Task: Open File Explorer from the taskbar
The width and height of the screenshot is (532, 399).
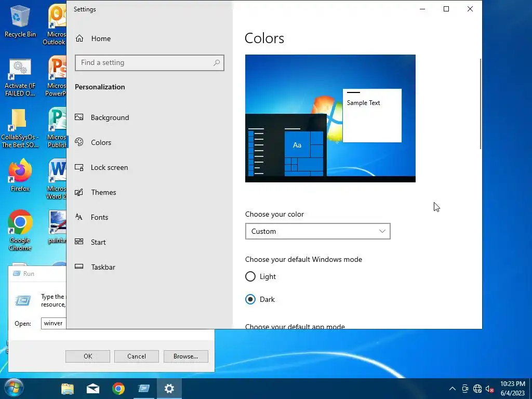Action: [x=68, y=389]
